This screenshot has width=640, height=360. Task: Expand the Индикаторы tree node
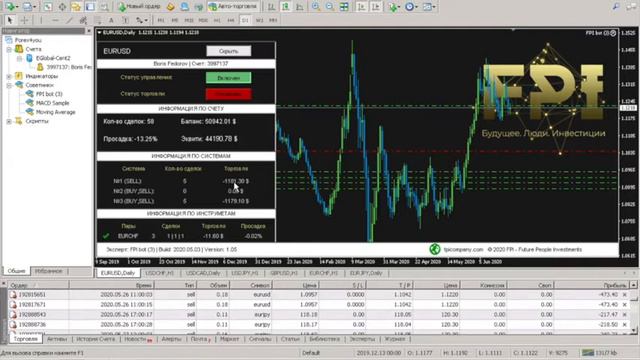click(x=9, y=76)
